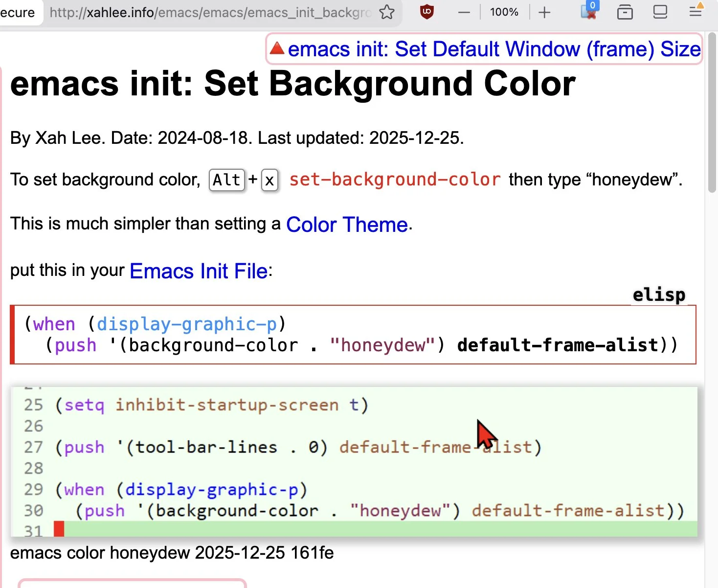Click the page heading 'emacs init: Set Background Color'

pyautogui.click(x=293, y=83)
